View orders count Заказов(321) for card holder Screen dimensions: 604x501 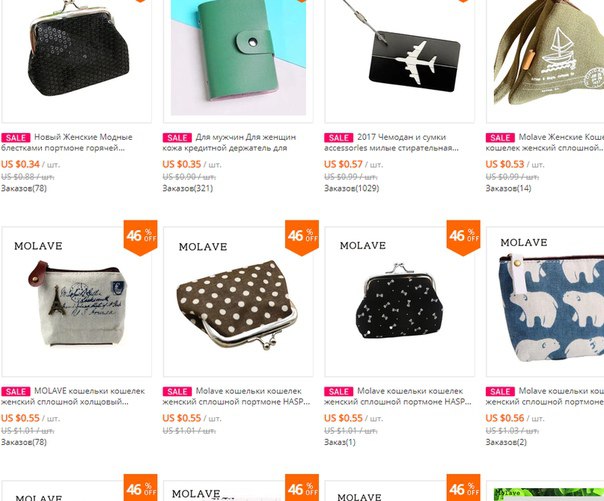(x=187, y=188)
